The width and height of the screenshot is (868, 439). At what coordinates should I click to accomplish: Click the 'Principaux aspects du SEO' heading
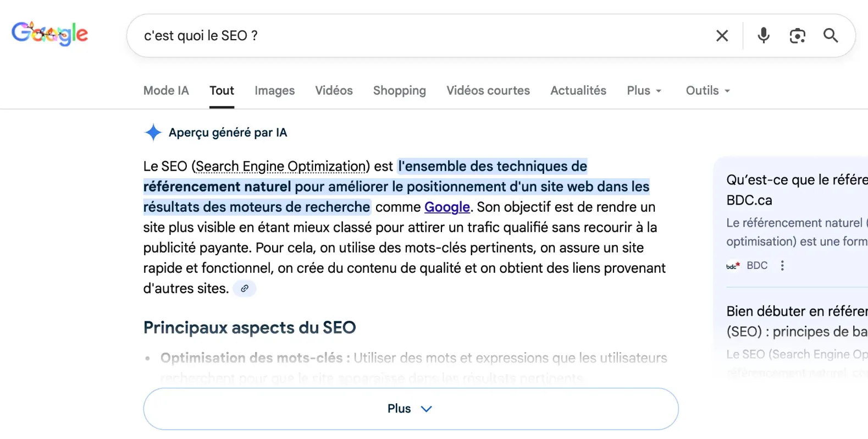[250, 328]
